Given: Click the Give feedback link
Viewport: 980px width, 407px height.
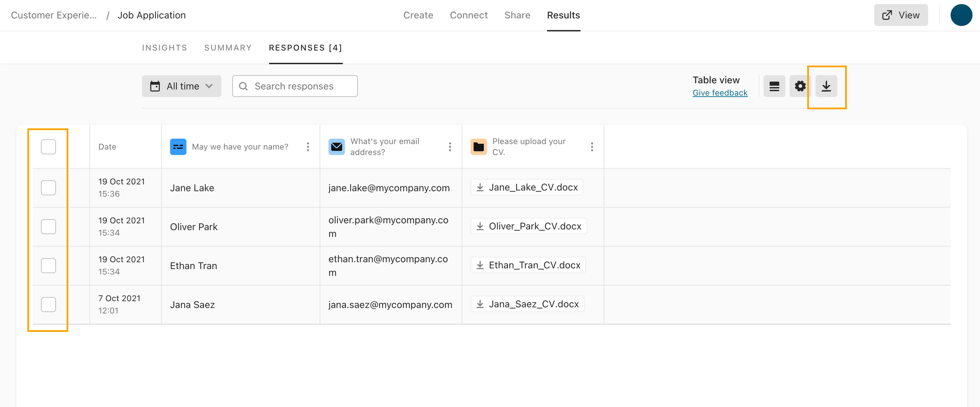Looking at the screenshot, I should click(720, 93).
